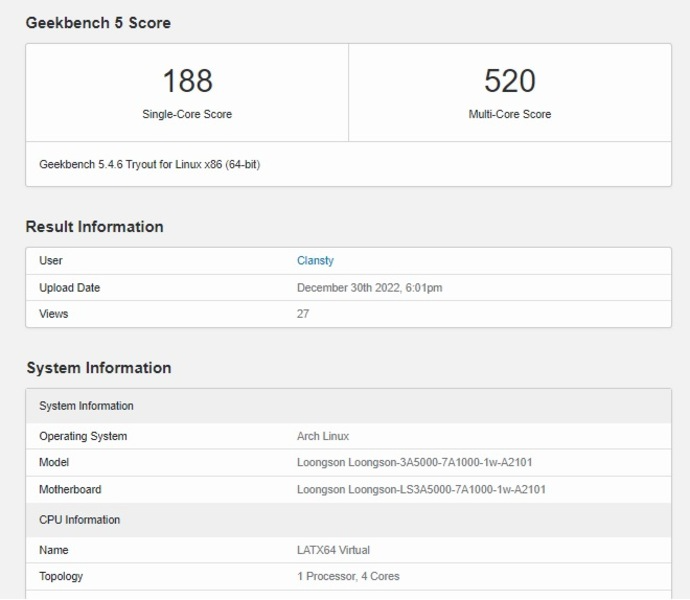Click the 188 single-core score number
The height and width of the screenshot is (600, 690).
click(187, 81)
